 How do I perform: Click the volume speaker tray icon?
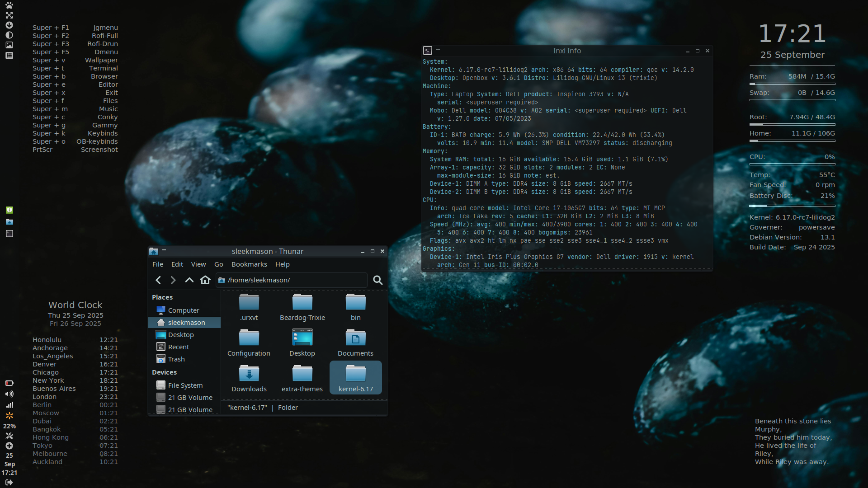[9, 394]
